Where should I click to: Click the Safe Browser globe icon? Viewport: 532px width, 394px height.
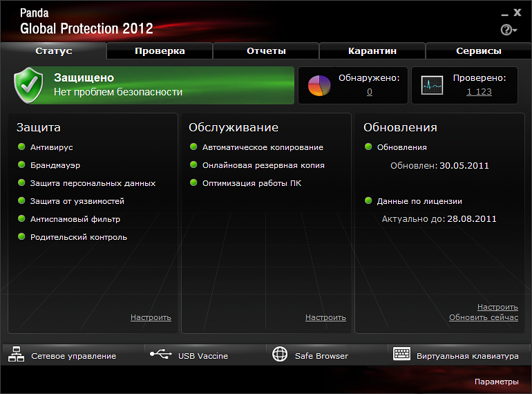(280, 354)
